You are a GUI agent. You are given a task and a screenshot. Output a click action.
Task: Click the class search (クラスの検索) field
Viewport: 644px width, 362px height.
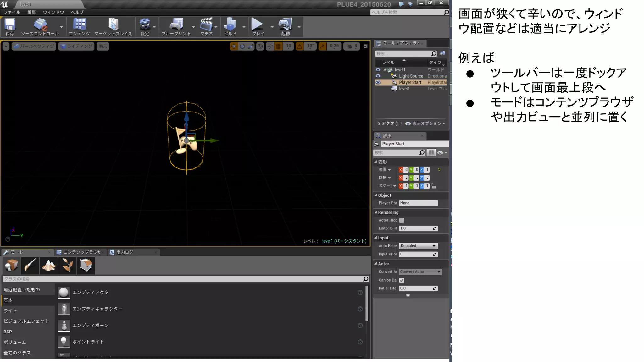tap(182, 279)
